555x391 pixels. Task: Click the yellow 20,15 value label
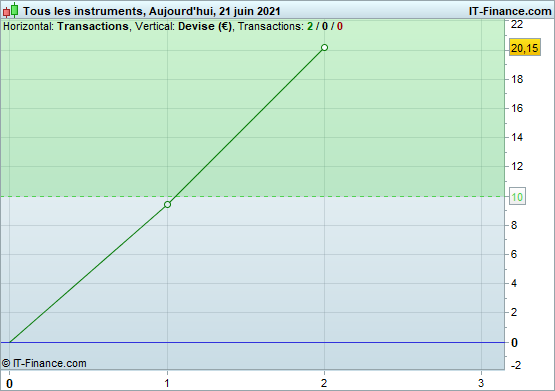[525, 48]
